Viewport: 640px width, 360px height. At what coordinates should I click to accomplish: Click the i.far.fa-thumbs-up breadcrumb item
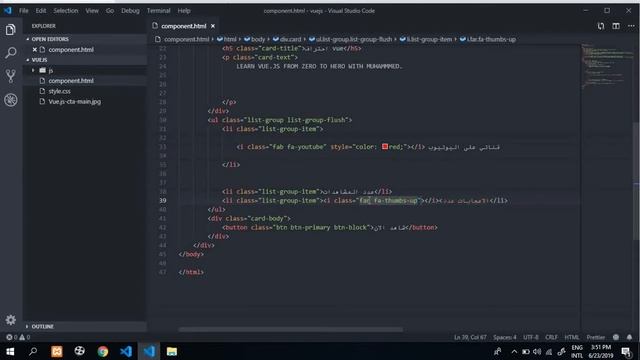[488, 39]
